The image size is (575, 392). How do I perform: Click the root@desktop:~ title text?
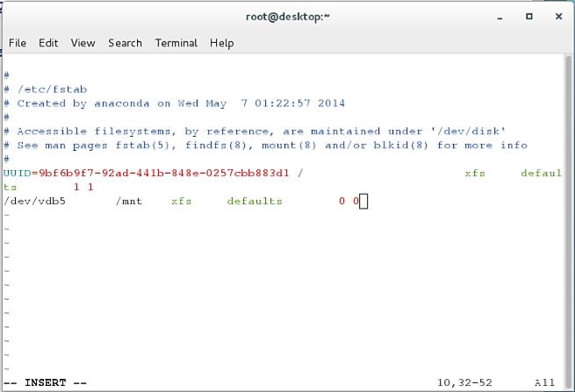click(x=288, y=17)
